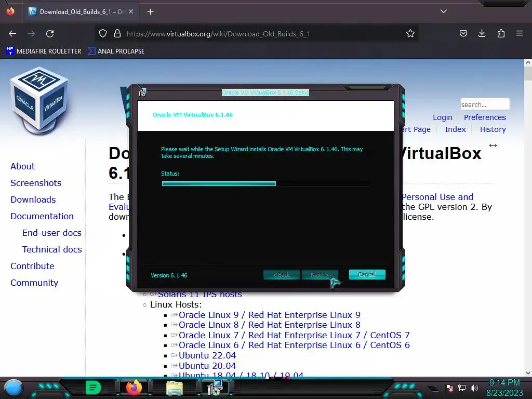This screenshot has height=399, width=532.
Task: Open End-user docs link
Action: (51, 233)
